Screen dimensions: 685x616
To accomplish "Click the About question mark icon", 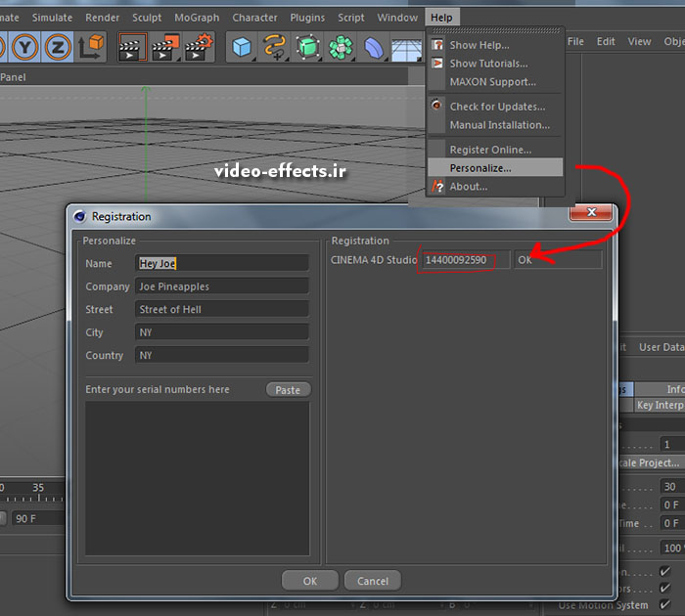I will tap(437, 187).
